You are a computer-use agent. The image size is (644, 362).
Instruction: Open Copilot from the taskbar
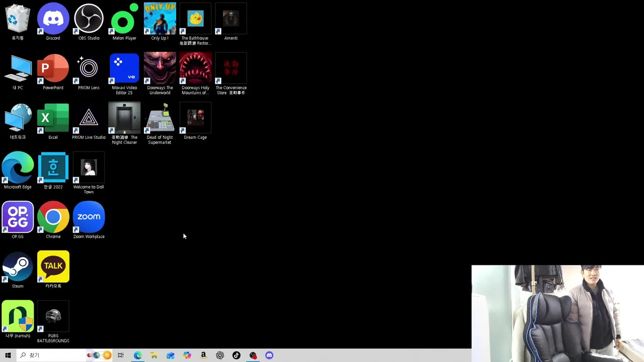[x=187, y=355]
